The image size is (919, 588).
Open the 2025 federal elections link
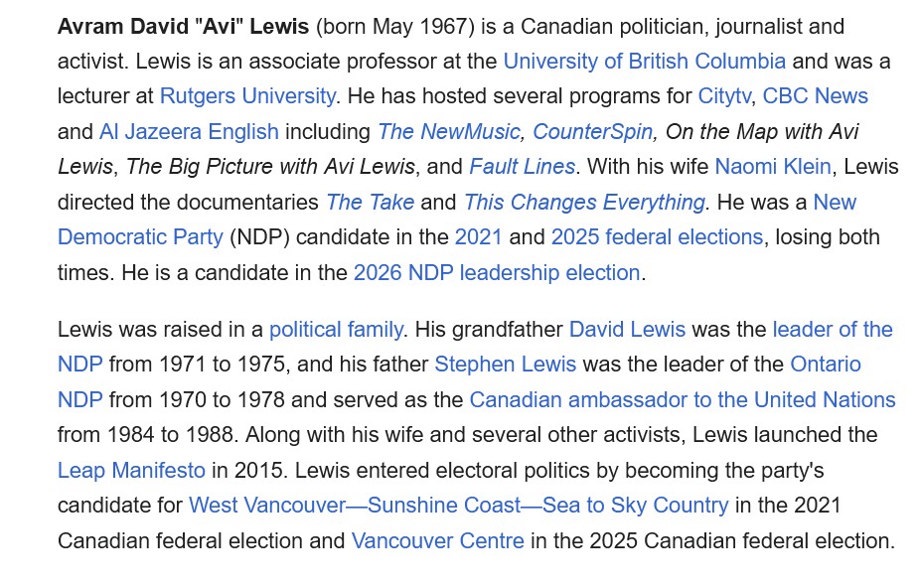[657, 237]
